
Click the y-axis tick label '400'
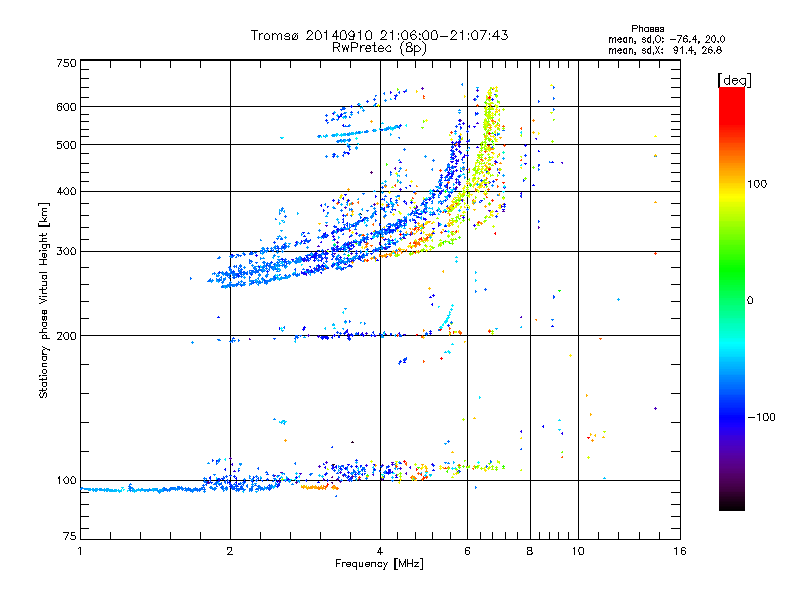click(x=66, y=192)
